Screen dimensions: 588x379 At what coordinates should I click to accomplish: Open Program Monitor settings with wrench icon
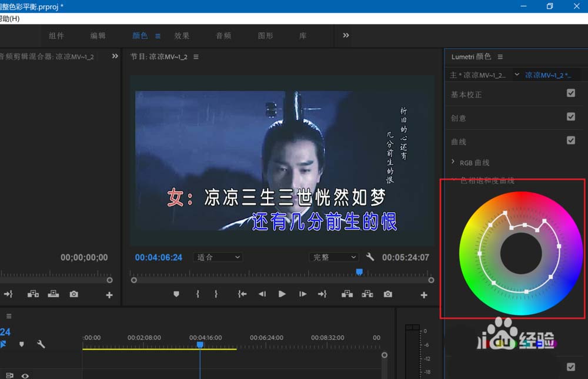[x=372, y=257]
